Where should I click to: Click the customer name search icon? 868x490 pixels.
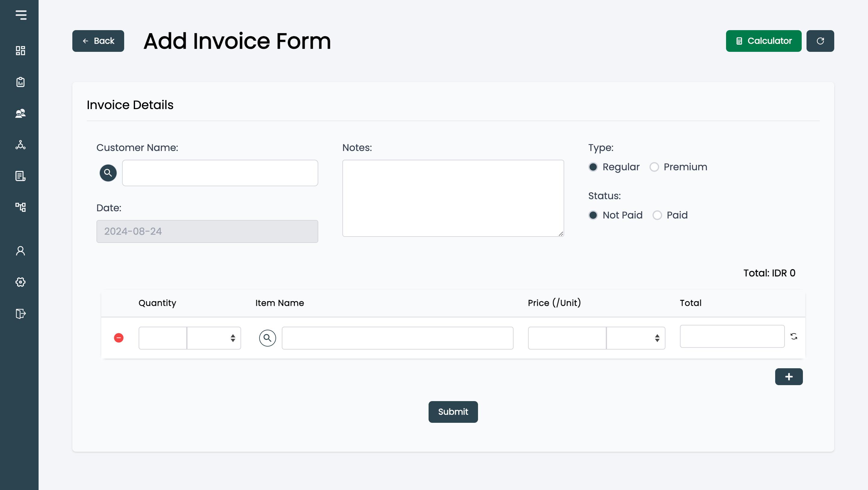[x=108, y=173]
